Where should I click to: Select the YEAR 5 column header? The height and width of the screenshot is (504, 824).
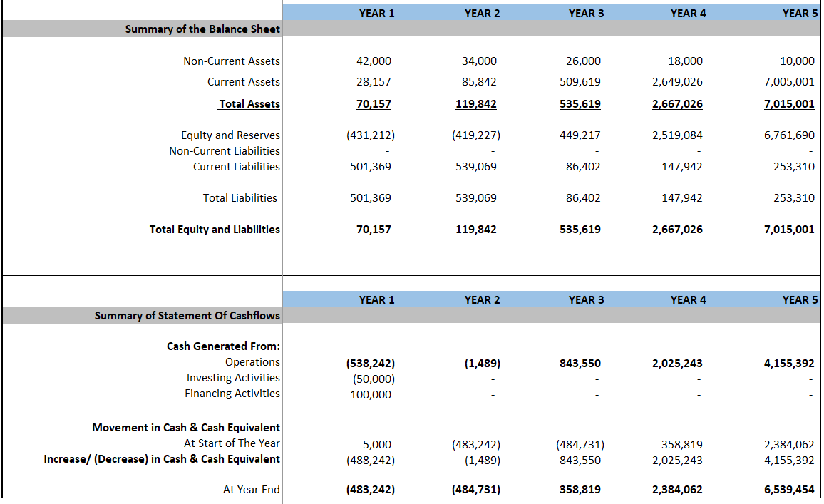point(796,13)
